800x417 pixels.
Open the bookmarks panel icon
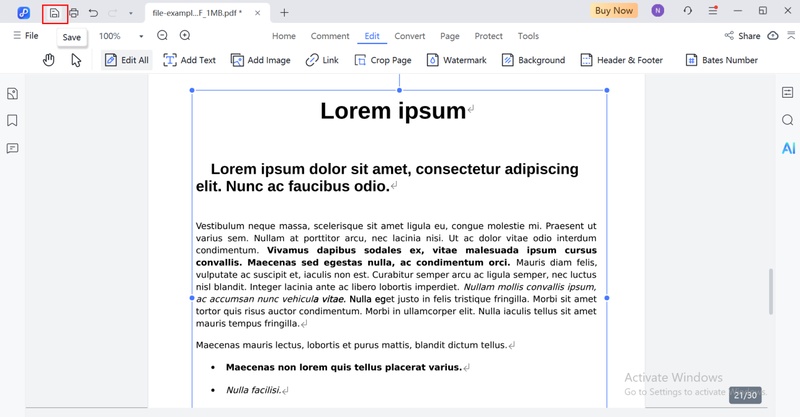(12, 120)
